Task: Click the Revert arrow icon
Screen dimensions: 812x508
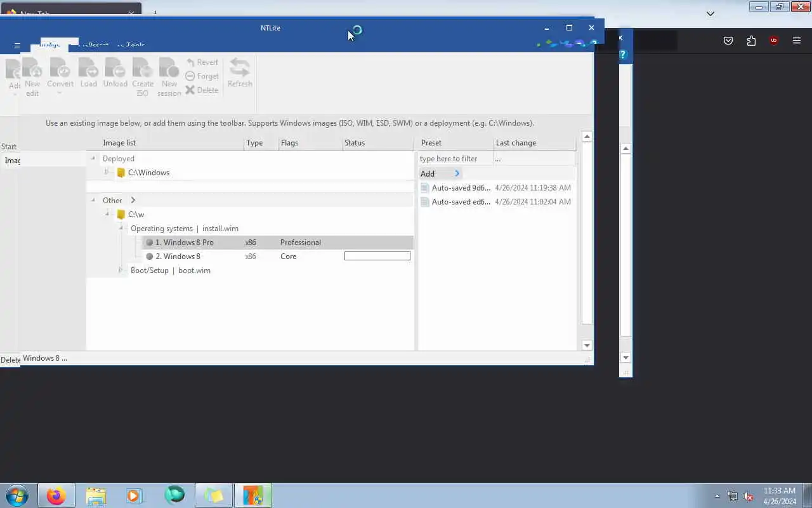Action: 190,62
